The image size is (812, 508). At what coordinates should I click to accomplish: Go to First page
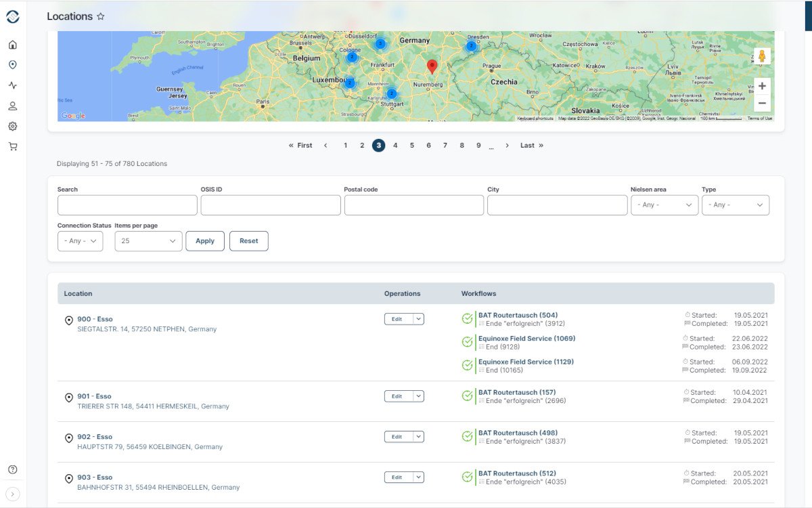click(x=300, y=146)
